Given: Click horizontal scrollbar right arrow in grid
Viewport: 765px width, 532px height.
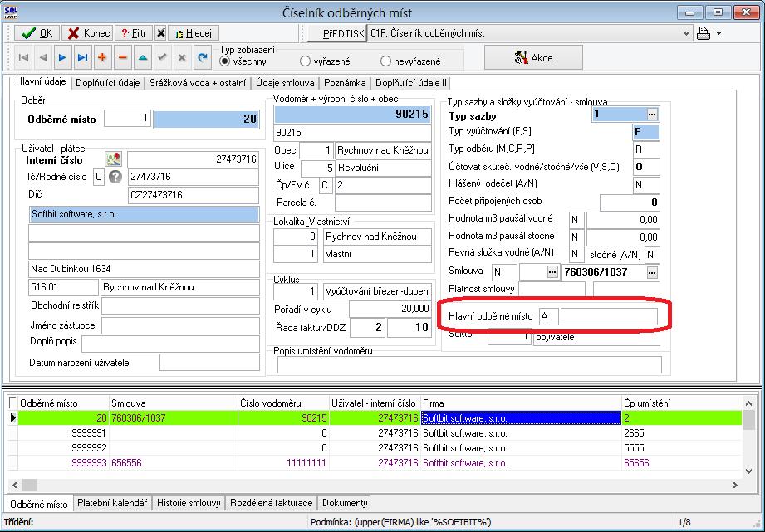Looking at the screenshot, I should tap(735, 485).
